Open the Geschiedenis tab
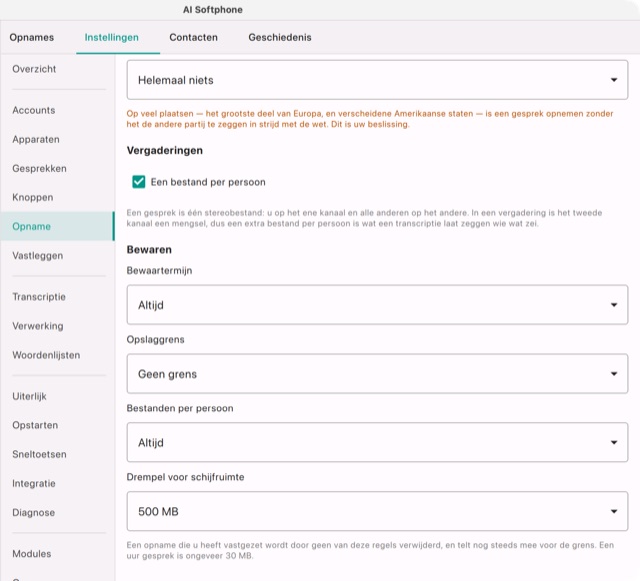The width and height of the screenshot is (640, 581). coord(280,38)
